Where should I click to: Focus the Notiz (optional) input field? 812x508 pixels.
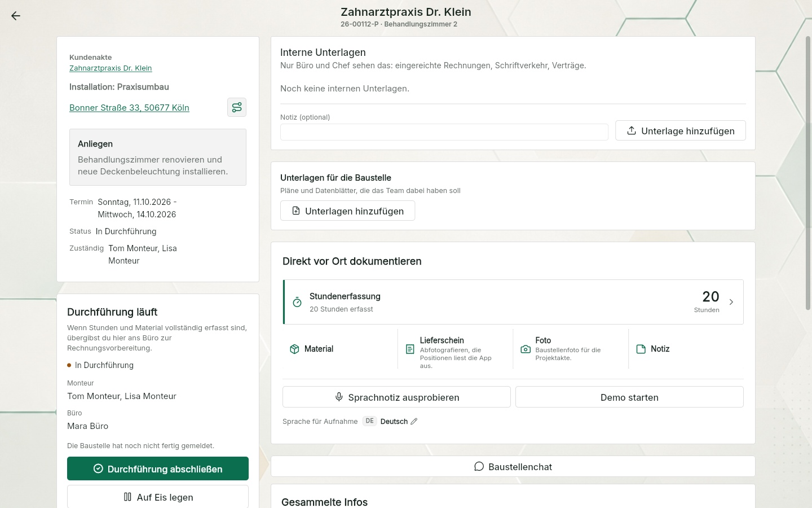[444, 132]
